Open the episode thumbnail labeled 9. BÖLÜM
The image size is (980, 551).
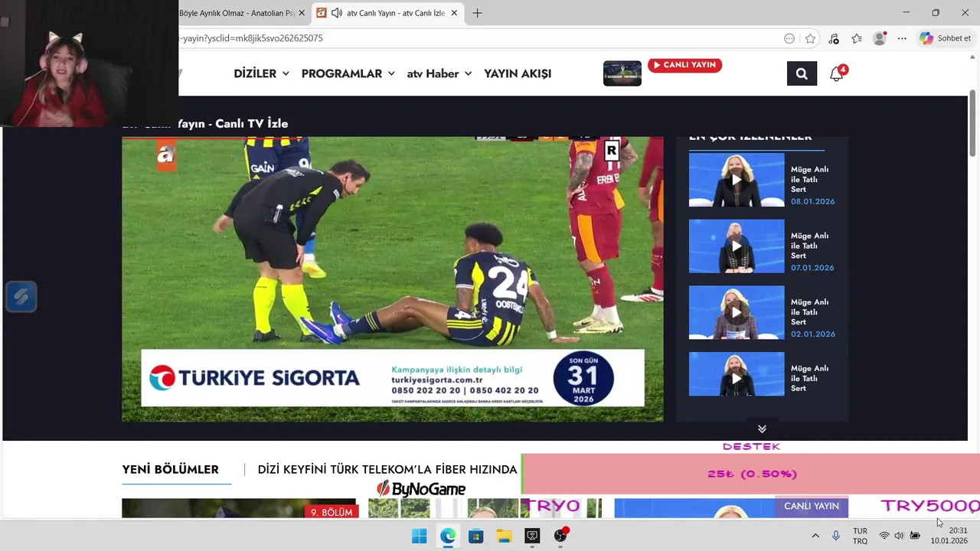coord(239,508)
